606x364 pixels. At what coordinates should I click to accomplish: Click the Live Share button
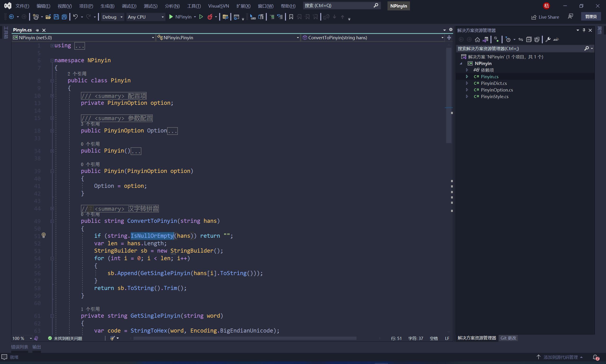(x=545, y=17)
